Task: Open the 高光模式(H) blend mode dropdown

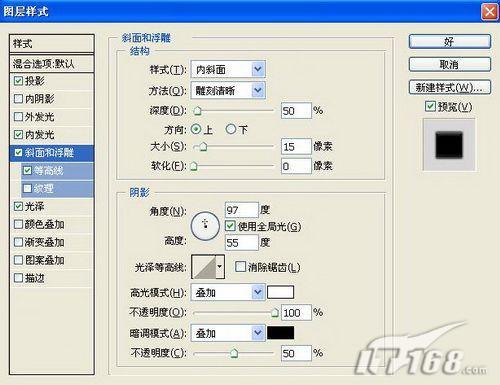Action: click(228, 292)
